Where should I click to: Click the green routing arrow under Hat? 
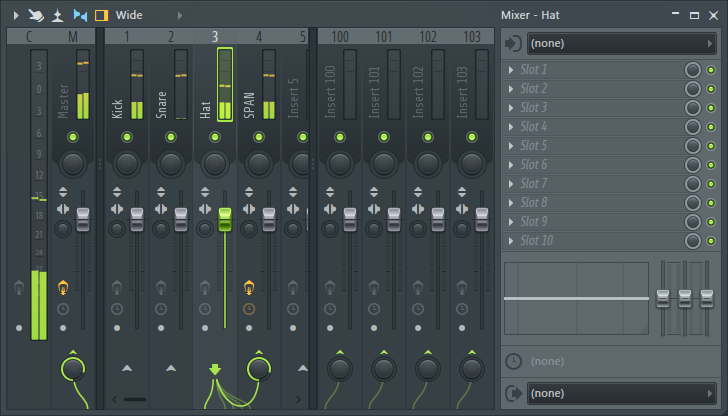[x=214, y=369]
